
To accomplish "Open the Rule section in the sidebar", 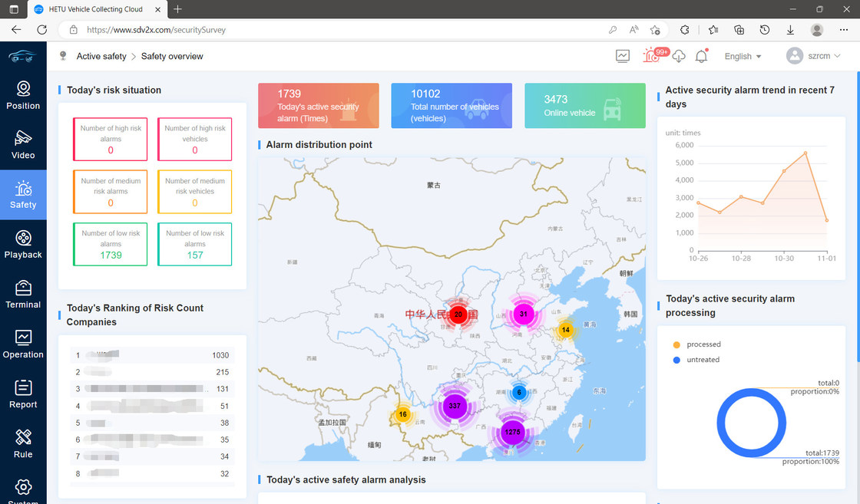I will tap(23, 444).
